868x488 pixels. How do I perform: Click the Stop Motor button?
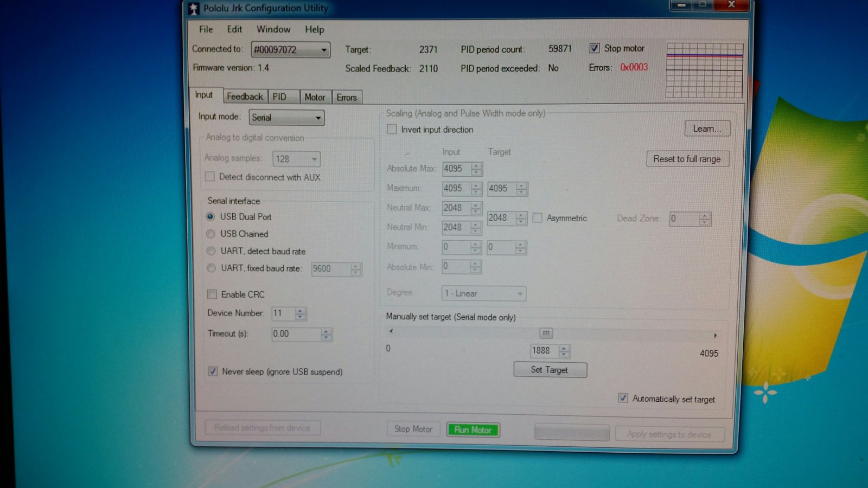click(x=413, y=429)
